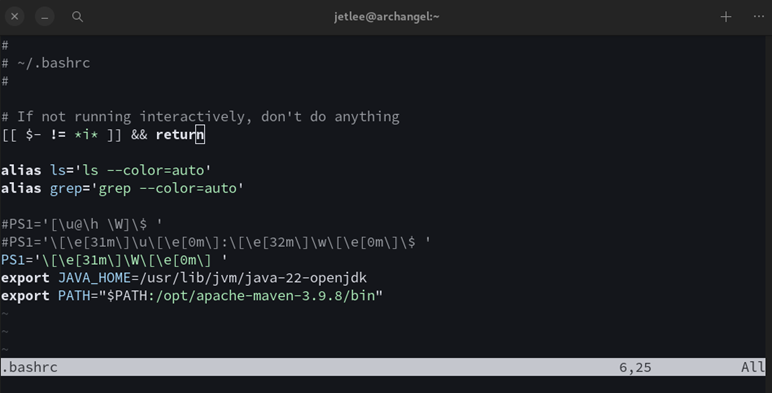Click the /opt/apache-maven-3.9.8/bin path
This screenshot has width=772, height=393.
click(265, 296)
